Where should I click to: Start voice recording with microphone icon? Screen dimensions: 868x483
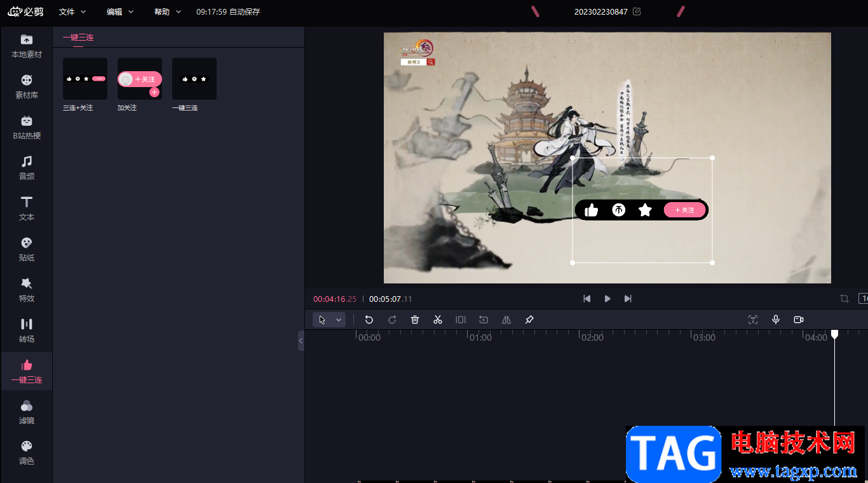click(776, 320)
